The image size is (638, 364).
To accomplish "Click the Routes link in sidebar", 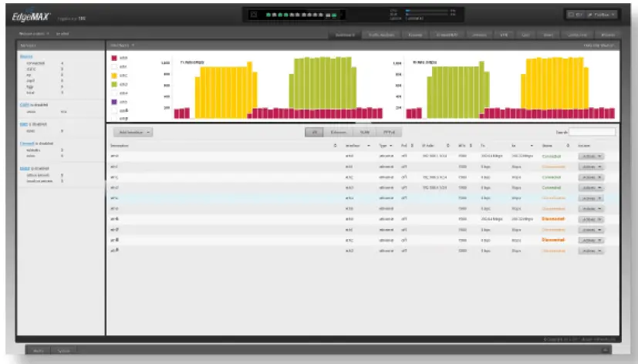I will point(26,56).
